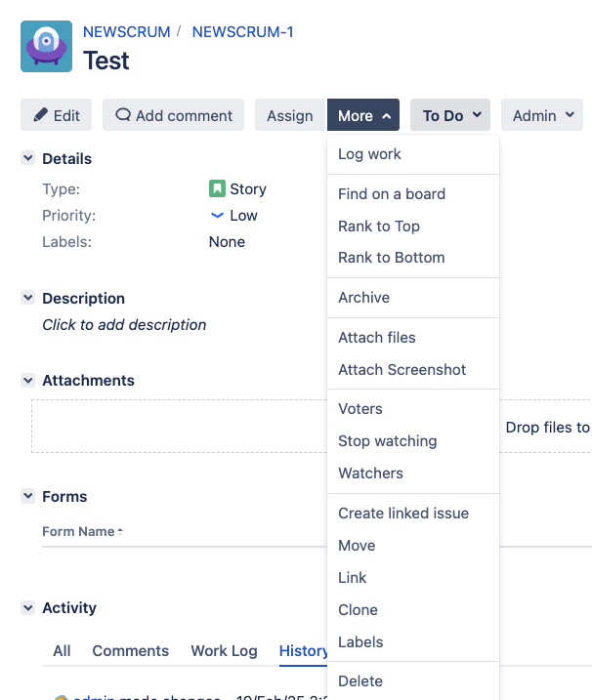Collapse the Description section
This screenshot has height=700, width=592.
(x=28, y=298)
